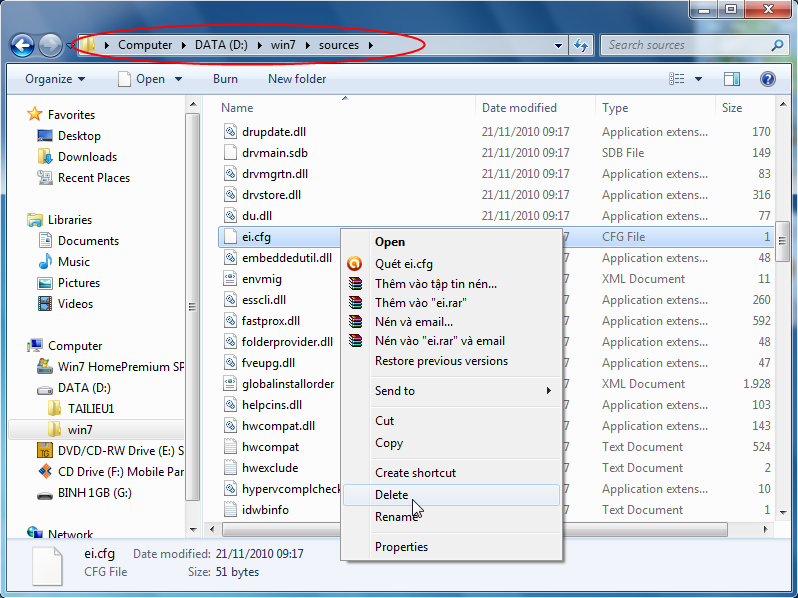Image resolution: width=798 pixels, height=598 pixels.
Task: Select the win7 folder in navigation tree
Action: tap(80, 429)
